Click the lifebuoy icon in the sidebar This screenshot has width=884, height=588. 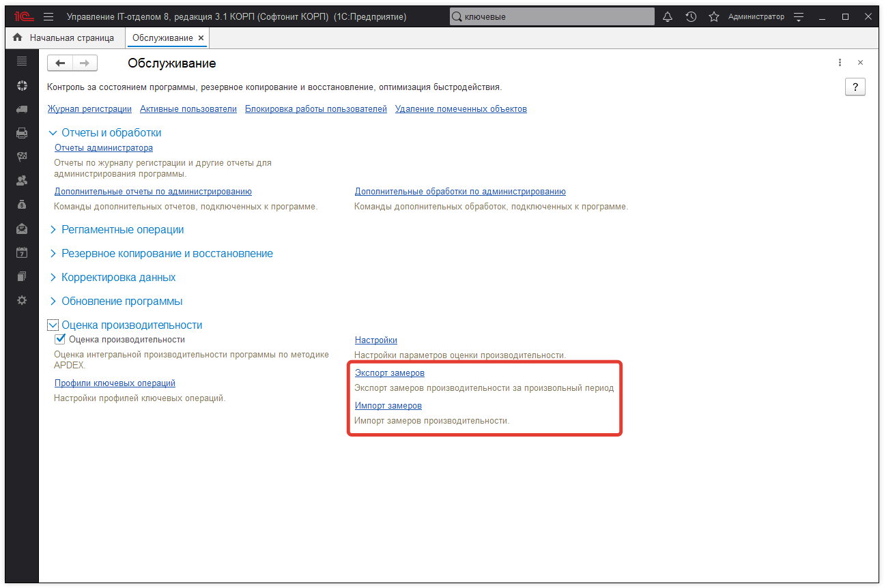[22, 85]
